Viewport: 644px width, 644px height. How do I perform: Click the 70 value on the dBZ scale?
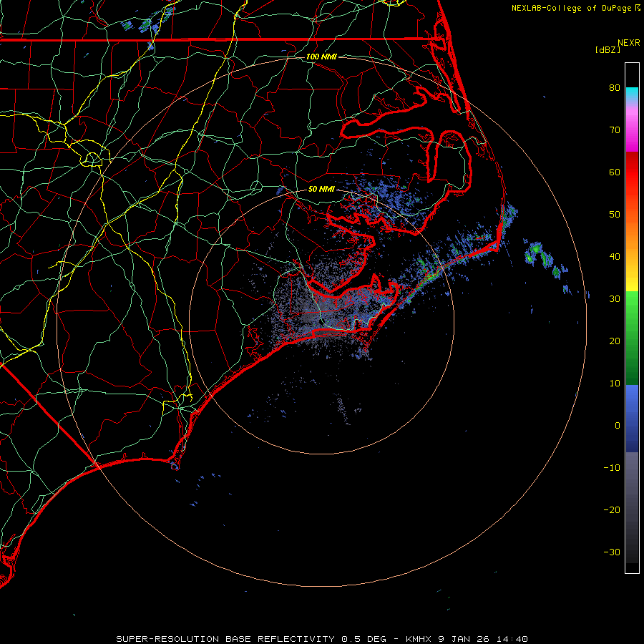click(615, 130)
